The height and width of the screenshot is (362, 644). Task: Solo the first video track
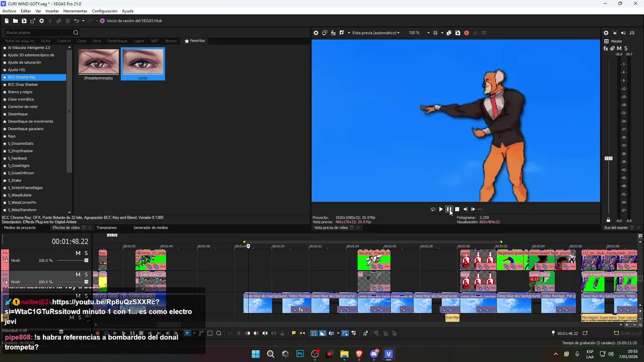(86, 253)
